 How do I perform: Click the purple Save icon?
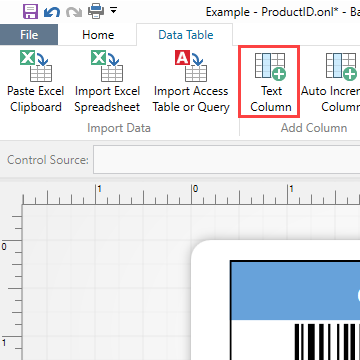click(30, 12)
